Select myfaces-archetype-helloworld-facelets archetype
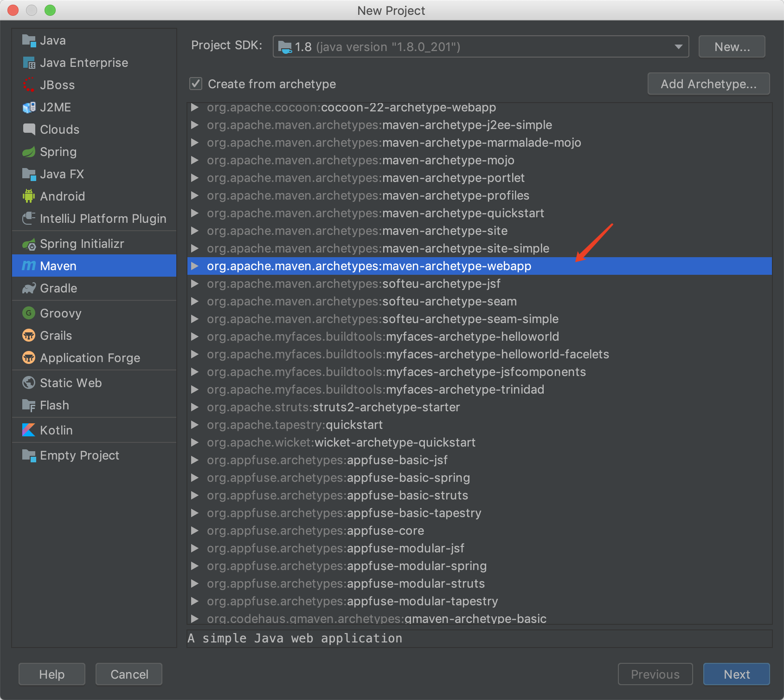This screenshot has height=700, width=784. coord(480,354)
